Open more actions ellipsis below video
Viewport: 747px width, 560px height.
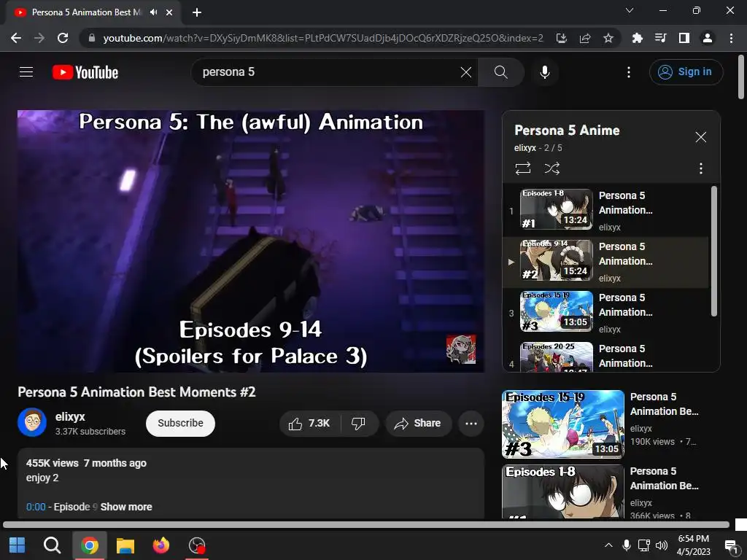(471, 424)
